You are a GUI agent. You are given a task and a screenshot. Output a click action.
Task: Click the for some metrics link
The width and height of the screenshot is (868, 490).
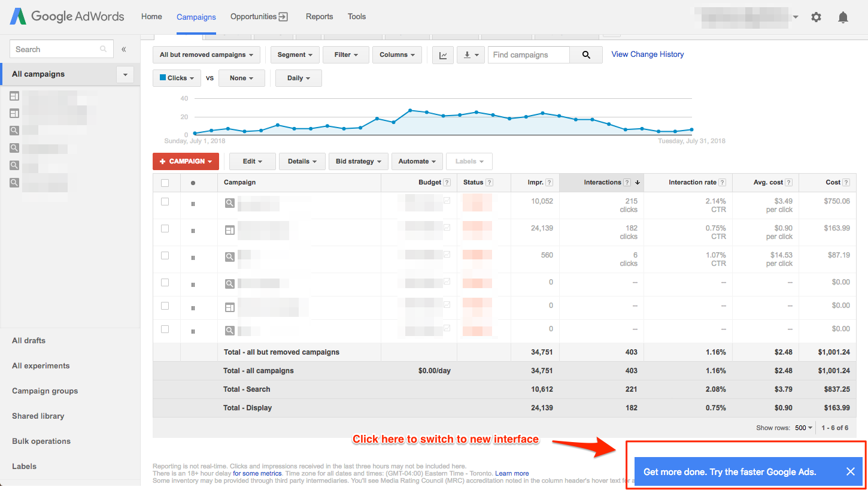pyautogui.click(x=257, y=473)
